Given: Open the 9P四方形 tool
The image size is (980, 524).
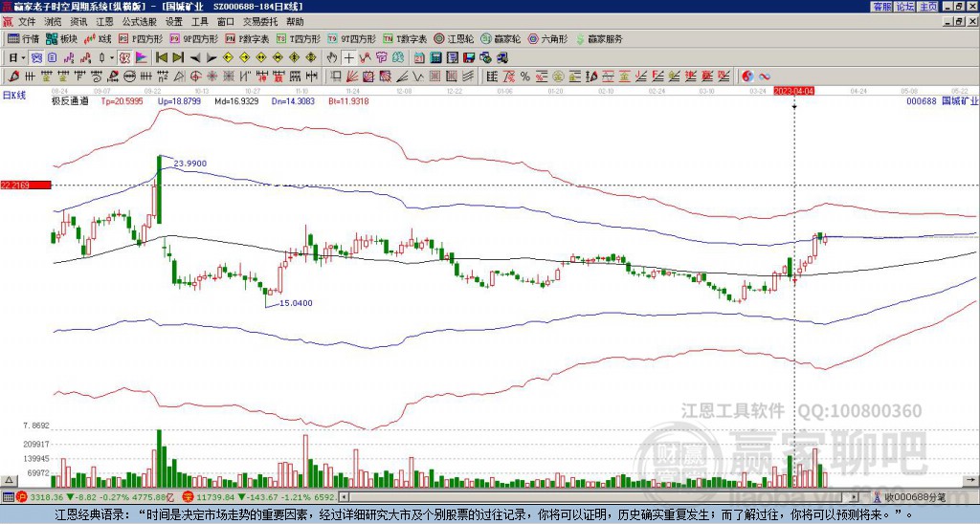Looking at the screenshot, I should point(194,38).
